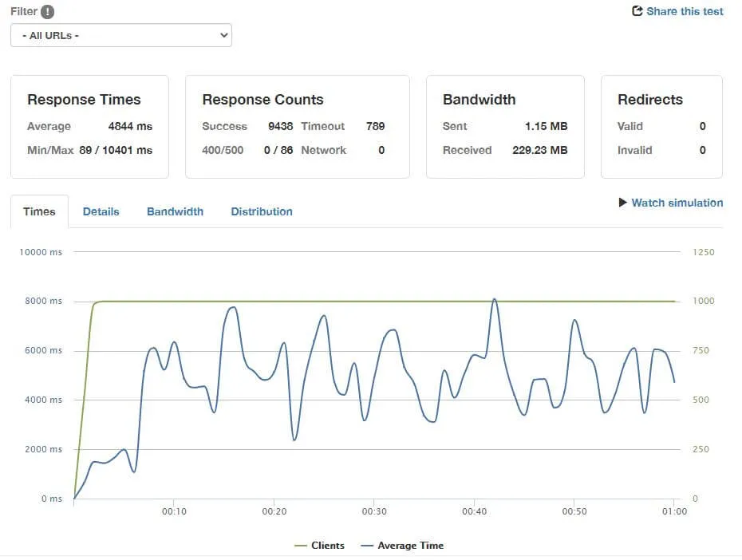Click the 00:40 time axis marker
742x560 pixels.
pos(474,511)
